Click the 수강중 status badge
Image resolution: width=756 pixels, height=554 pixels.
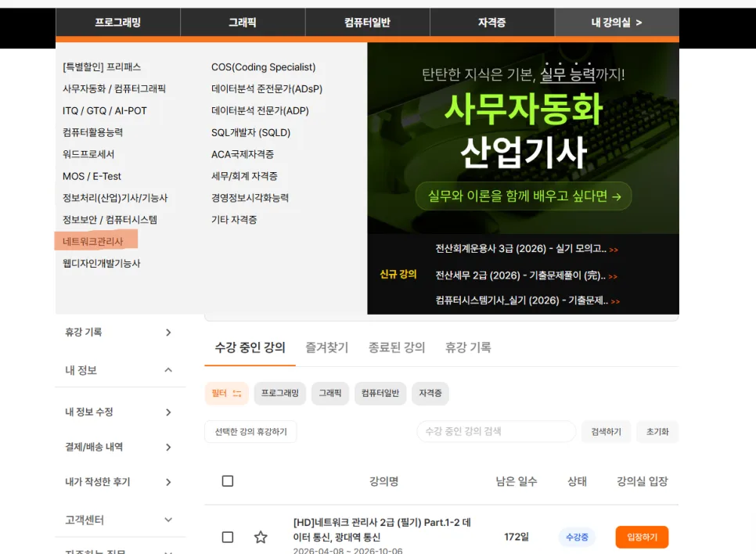click(577, 537)
